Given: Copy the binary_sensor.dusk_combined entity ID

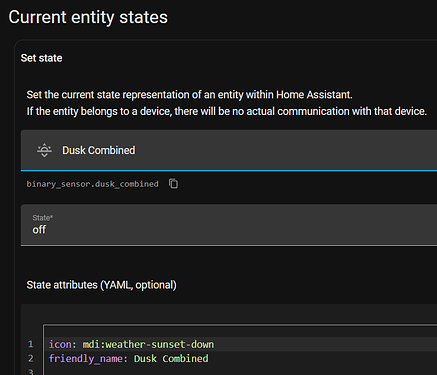Looking at the screenshot, I should [x=173, y=184].
